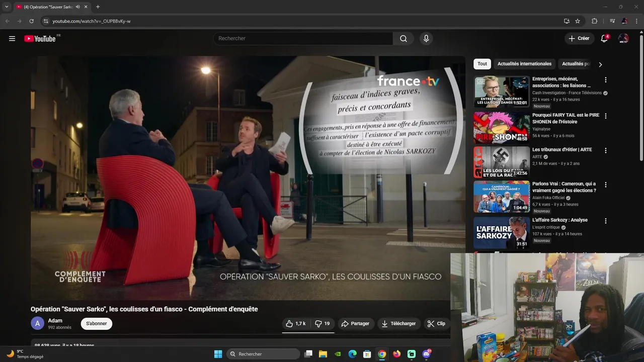Open File Explorer from the taskbar
The height and width of the screenshot is (362, 644).
(323, 354)
